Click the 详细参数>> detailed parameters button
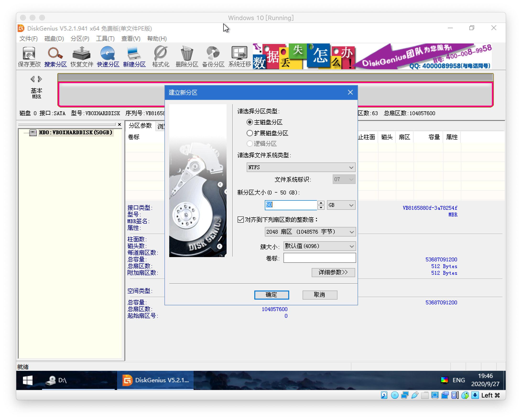 (333, 273)
